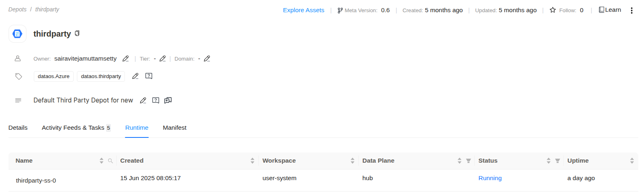
Task: Switch to the Manifest tab
Action: click(x=175, y=128)
